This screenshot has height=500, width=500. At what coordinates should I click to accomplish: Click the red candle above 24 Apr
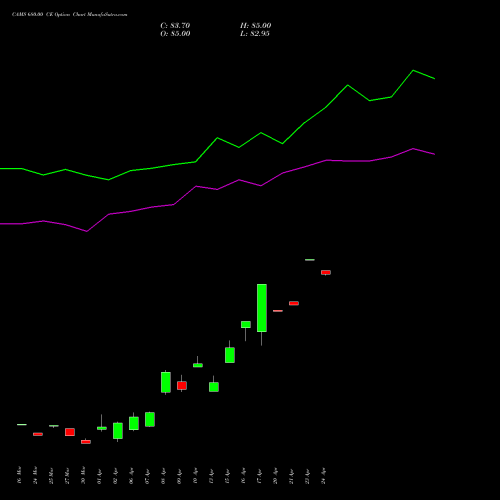tap(326, 272)
